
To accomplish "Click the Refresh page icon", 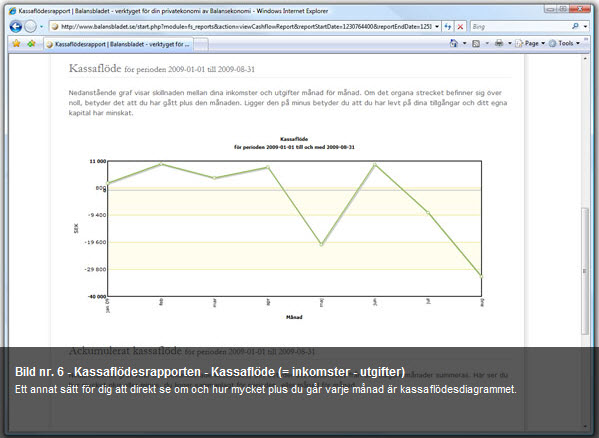I will 448,27.
